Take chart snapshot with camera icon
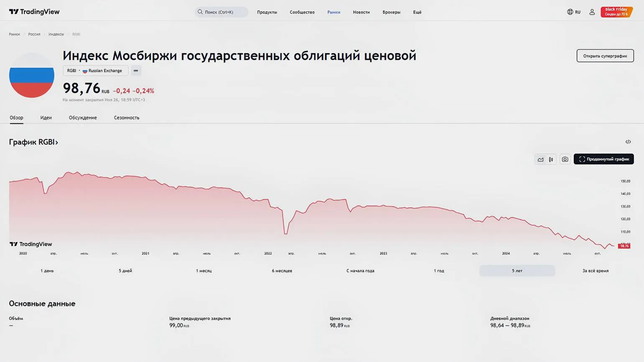 pyautogui.click(x=565, y=159)
